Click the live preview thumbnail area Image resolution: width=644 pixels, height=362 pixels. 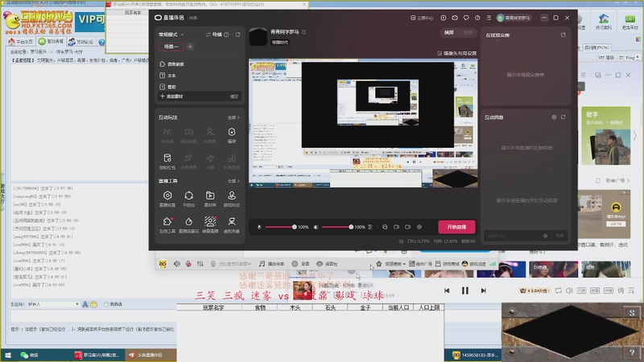pos(363,123)
